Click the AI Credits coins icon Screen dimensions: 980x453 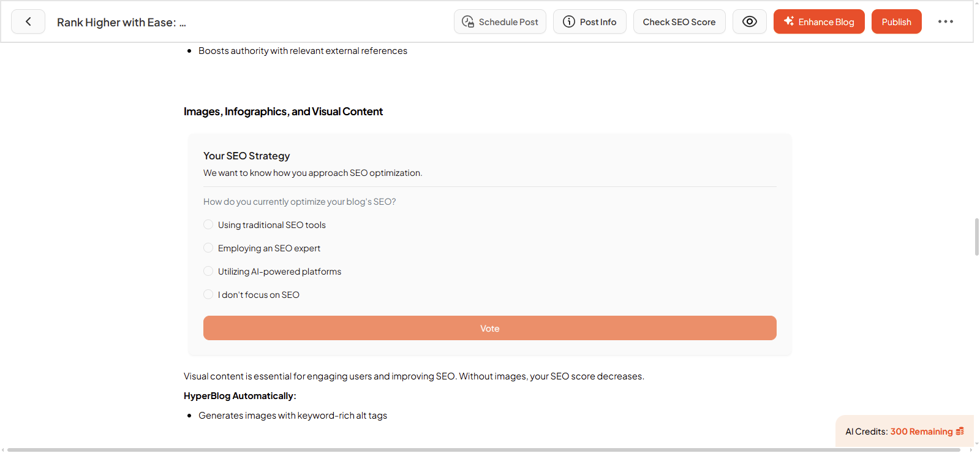[960, 432]
